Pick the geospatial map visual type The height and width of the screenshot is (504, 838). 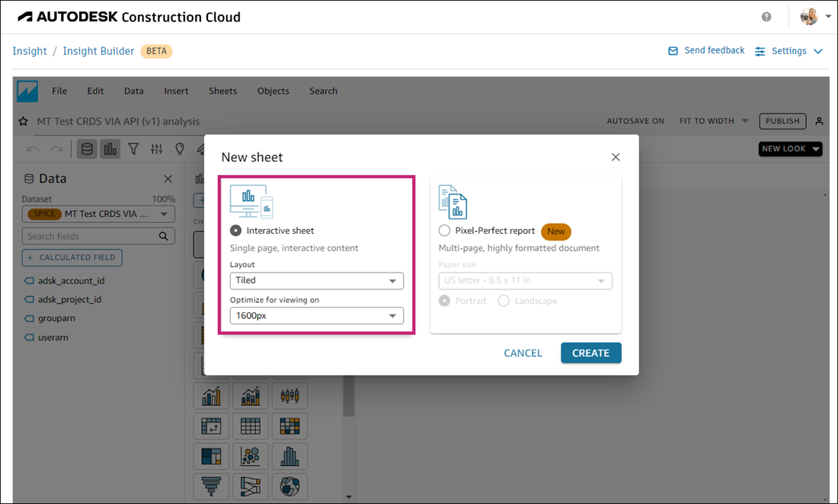tap(289, 486)
